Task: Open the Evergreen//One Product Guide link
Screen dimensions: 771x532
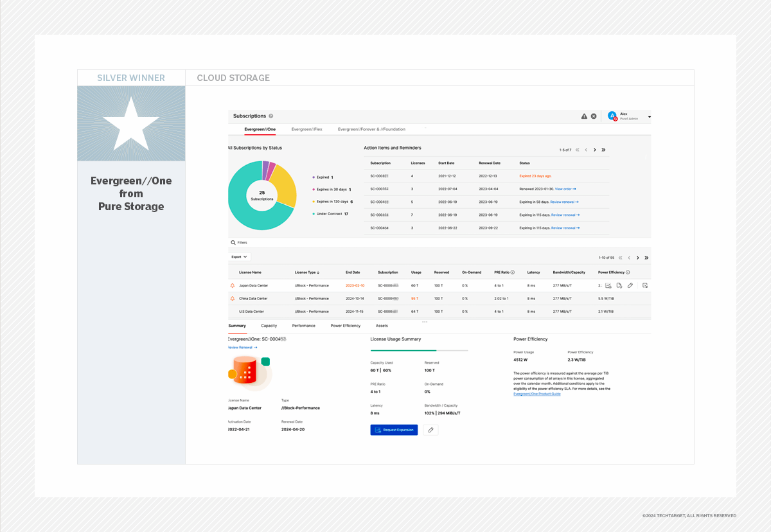Action: point(536,394)
